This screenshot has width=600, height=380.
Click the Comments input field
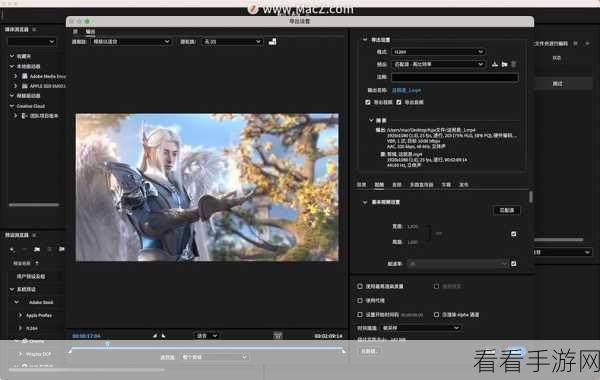click(x=455, y=77)
